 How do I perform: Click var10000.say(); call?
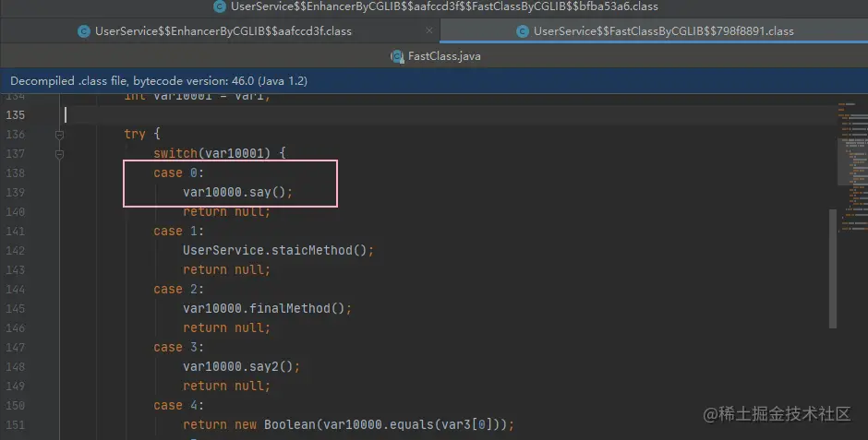click(237, 193)
